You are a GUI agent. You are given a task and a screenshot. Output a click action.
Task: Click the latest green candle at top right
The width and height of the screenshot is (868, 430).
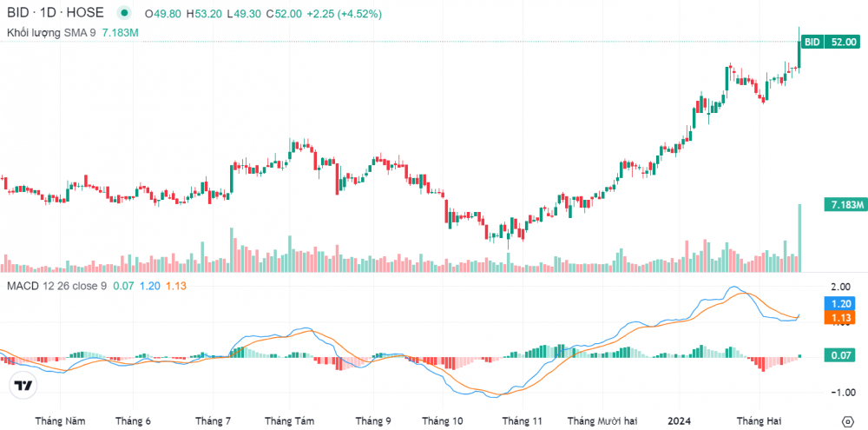click(x=799, y=54)
